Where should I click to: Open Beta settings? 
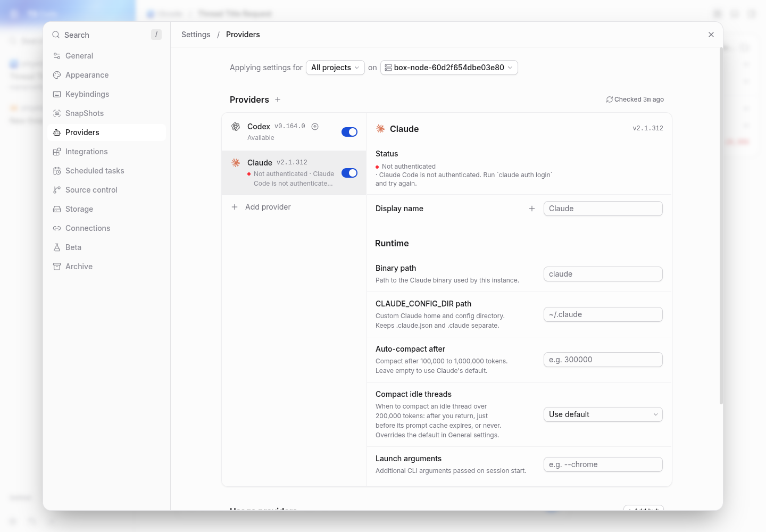[106, 247]
